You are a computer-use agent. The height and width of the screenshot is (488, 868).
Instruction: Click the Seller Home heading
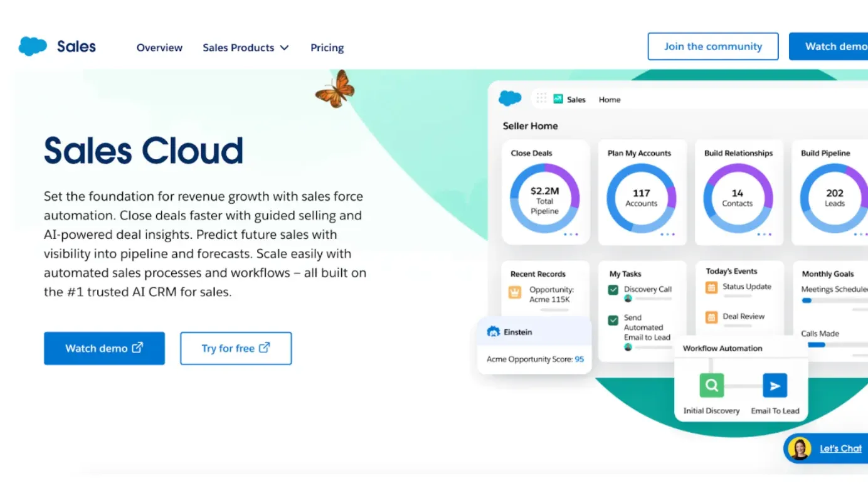(530, 126)
